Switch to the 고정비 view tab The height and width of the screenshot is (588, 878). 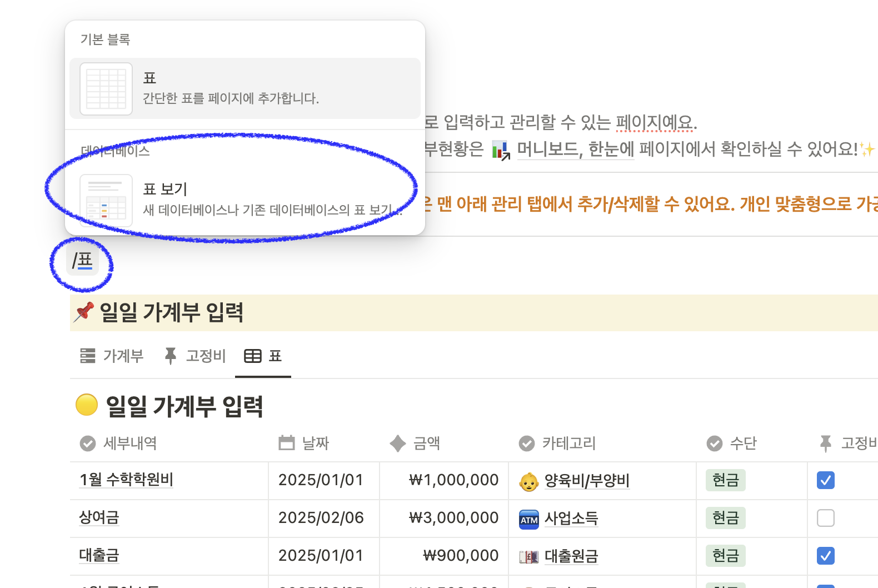(194, 356)
